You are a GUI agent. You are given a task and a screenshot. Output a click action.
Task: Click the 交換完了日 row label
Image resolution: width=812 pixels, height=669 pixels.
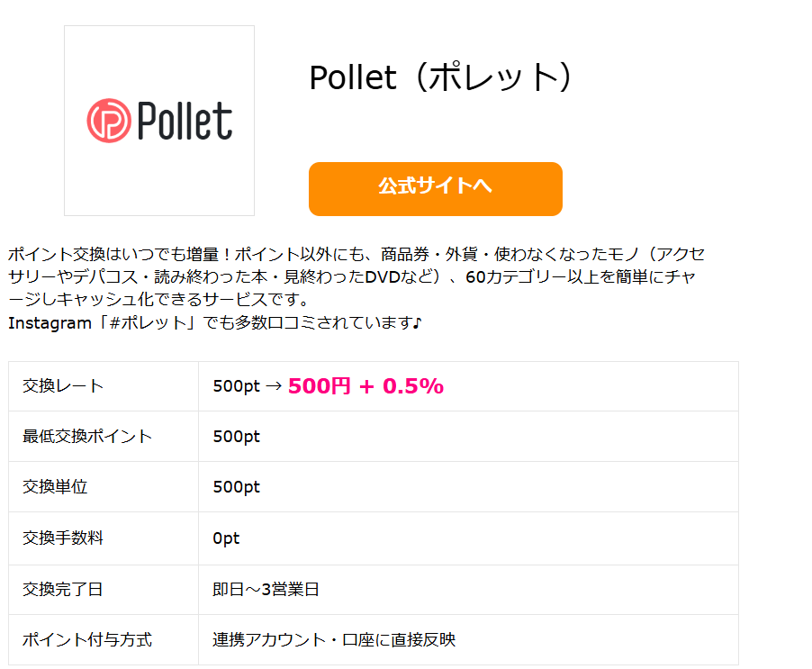(63, 589)
